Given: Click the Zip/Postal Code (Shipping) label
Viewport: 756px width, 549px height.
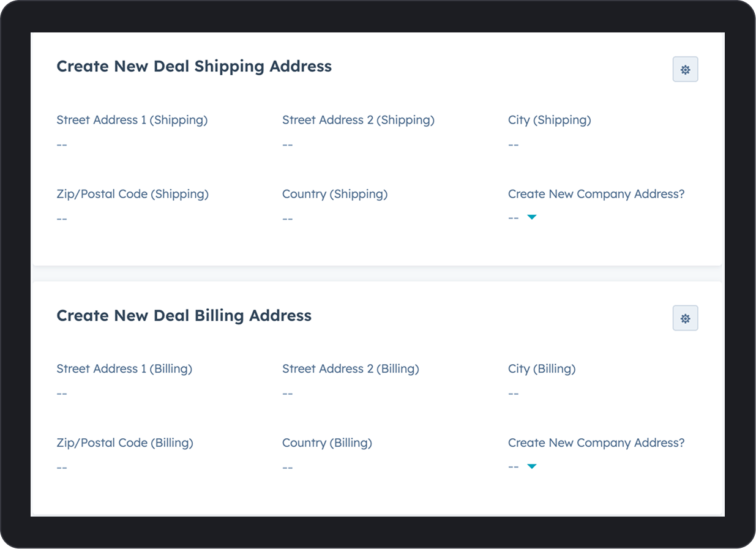Looking at the screenshot, I should point(133,194).
